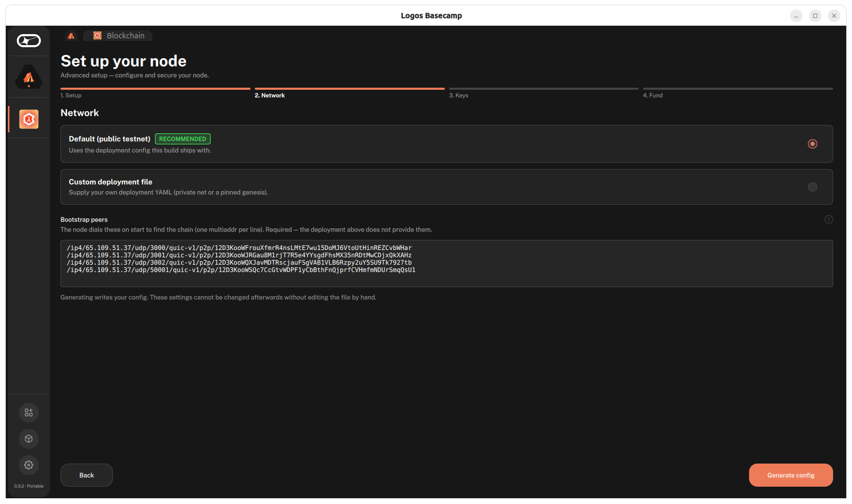Open the package cube icon in sidebar

(x=29, y=439)
